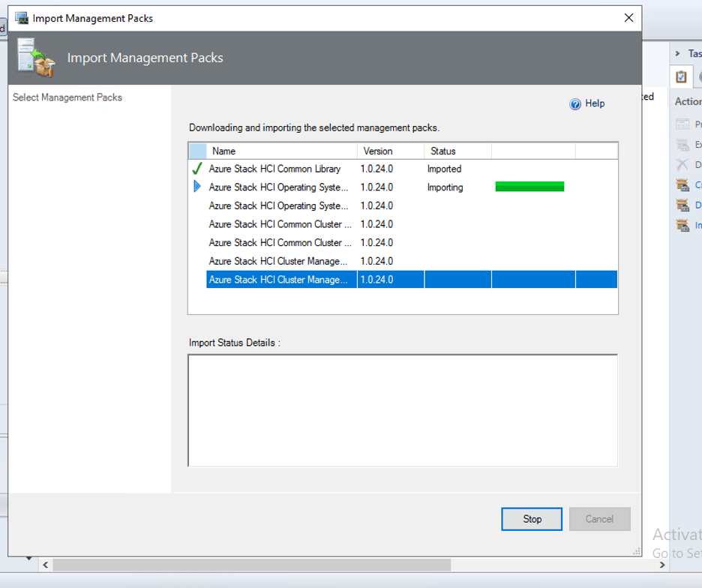702x588 pixels.
Task: Select the Tasks clipboard icon in right pane
Action: pyautogui.click(x=681, y=76)
